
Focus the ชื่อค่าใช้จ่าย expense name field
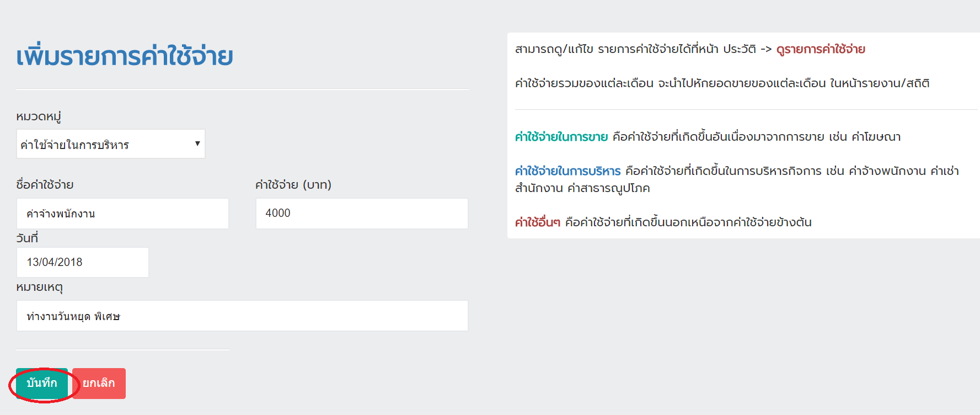click(x=122, y=214)
